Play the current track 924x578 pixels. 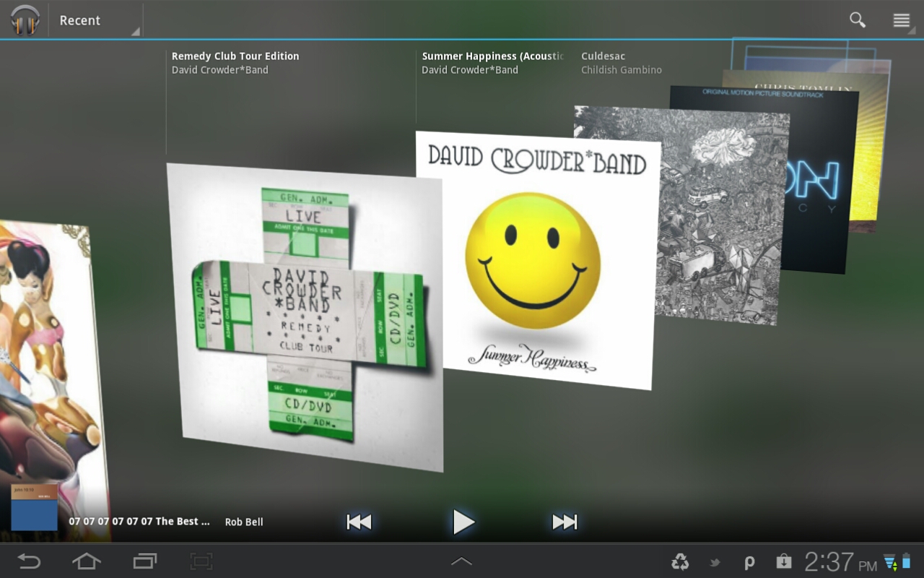[463, 522]
